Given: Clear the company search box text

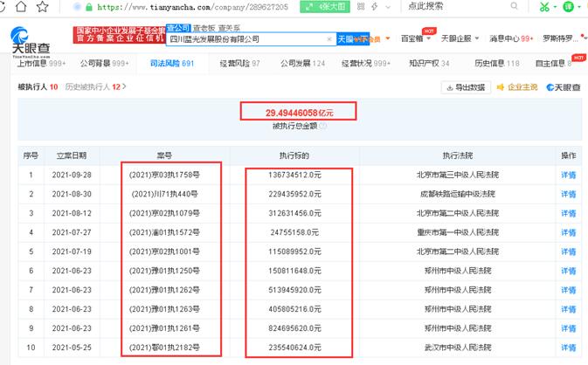Looking at the screenshot, I should 329,39.
